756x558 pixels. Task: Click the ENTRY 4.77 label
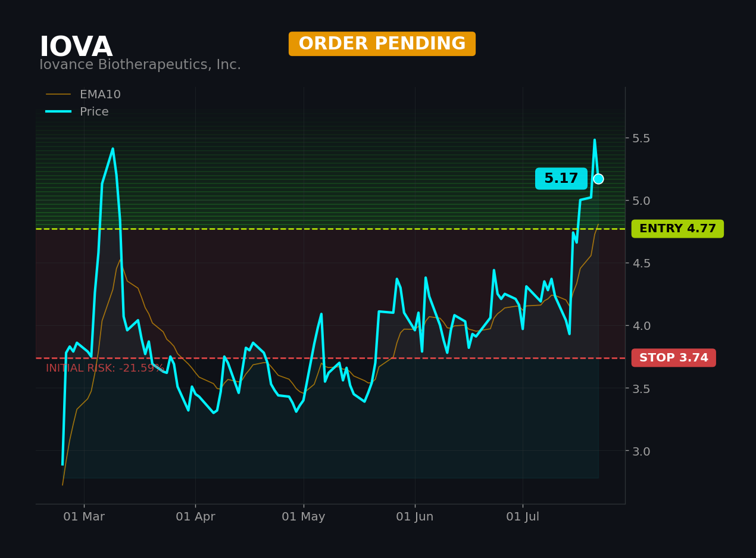(x=677, y=229)
